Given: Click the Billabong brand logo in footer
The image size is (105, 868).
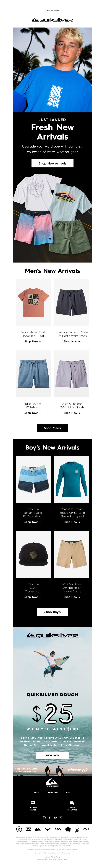Looking at the screenshot, I should pyautogui.click(x=28, y=829).
